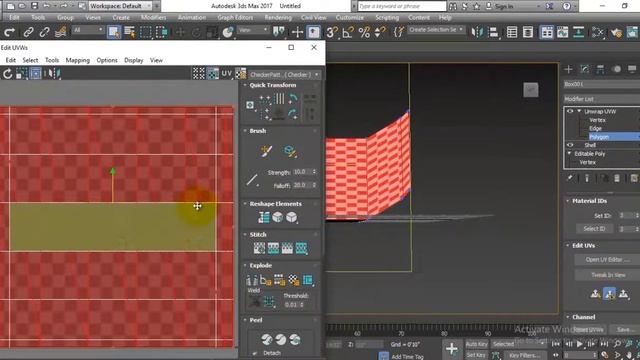The height and width of the screenshot is (360, 640).
Task: Click the Relax brush icon
Action: tap(290, 151)
